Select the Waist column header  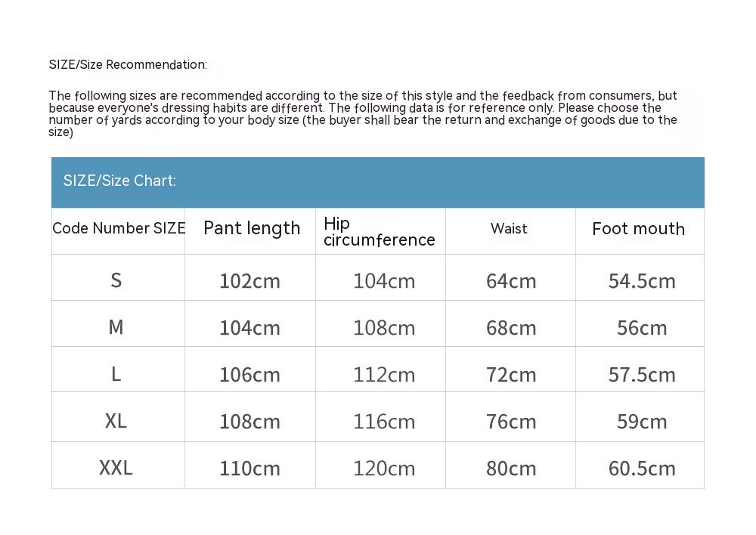509,228
